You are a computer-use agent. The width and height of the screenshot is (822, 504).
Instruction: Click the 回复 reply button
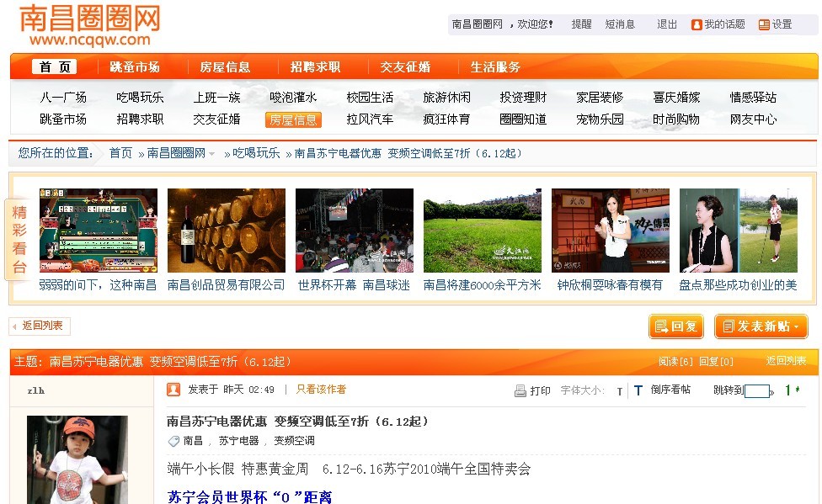(x=675, y=326)
